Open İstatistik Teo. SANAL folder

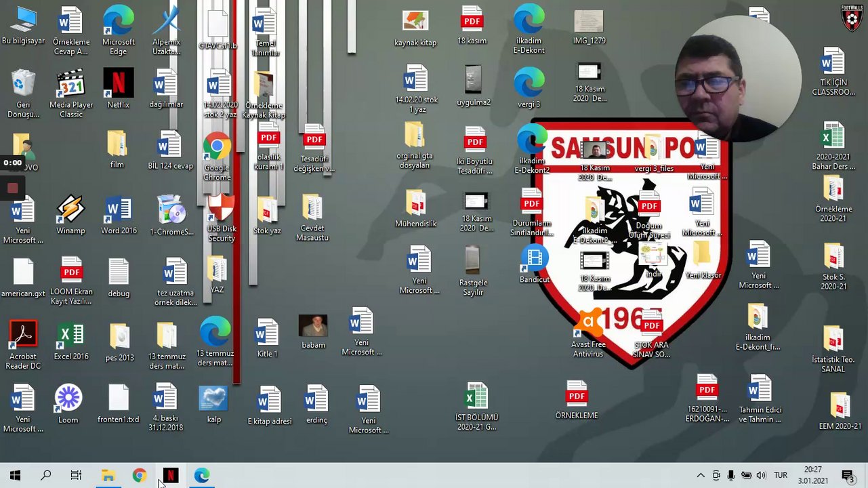(833, 349)
